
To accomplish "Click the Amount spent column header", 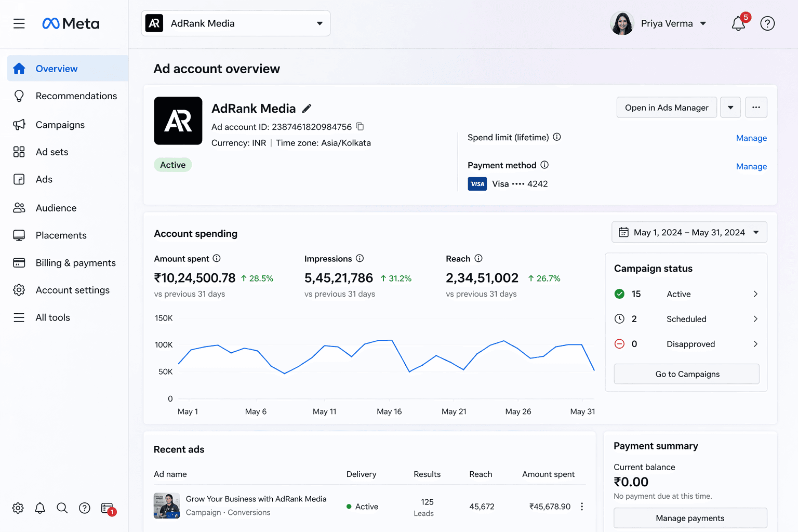I will 548,474.
